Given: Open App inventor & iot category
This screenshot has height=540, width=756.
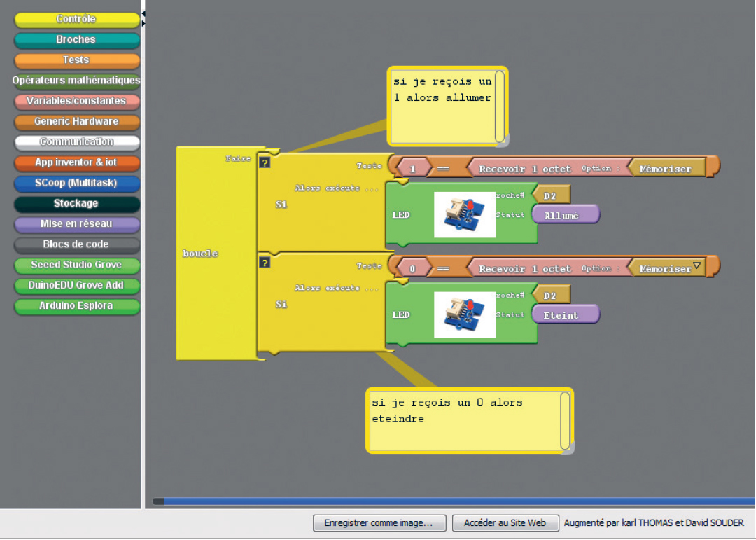Looking at the screenshot, I should [77, 162].
